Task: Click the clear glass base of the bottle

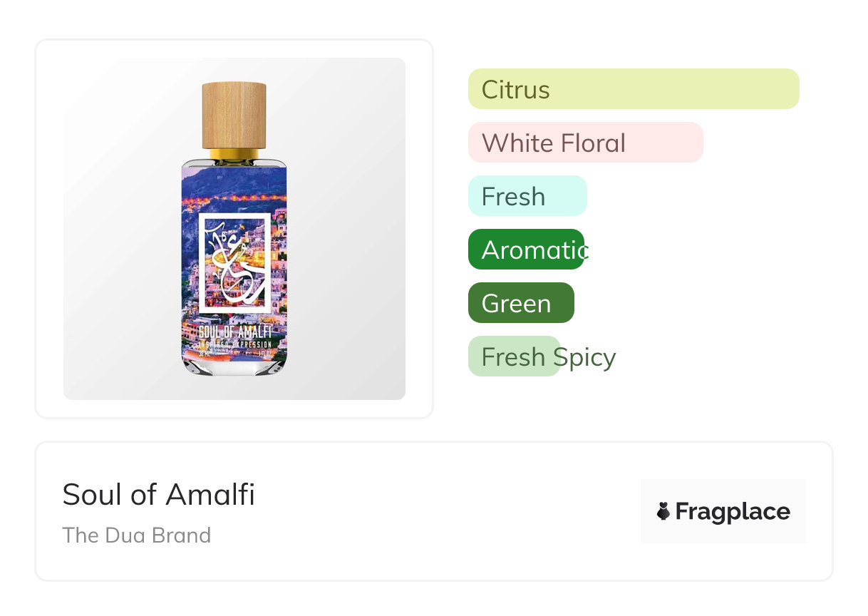Action: tap(234, 367)
